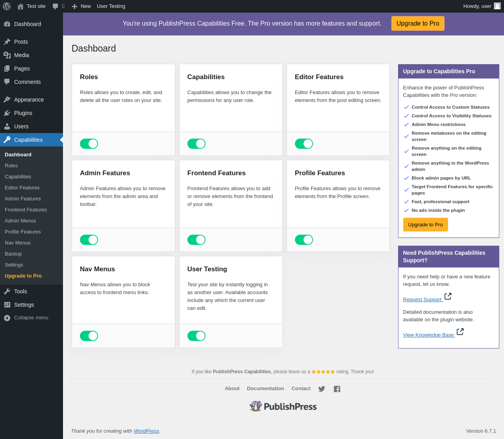Click the Tools wrench icon
504x439 pixels.
[x=7, y=291]
